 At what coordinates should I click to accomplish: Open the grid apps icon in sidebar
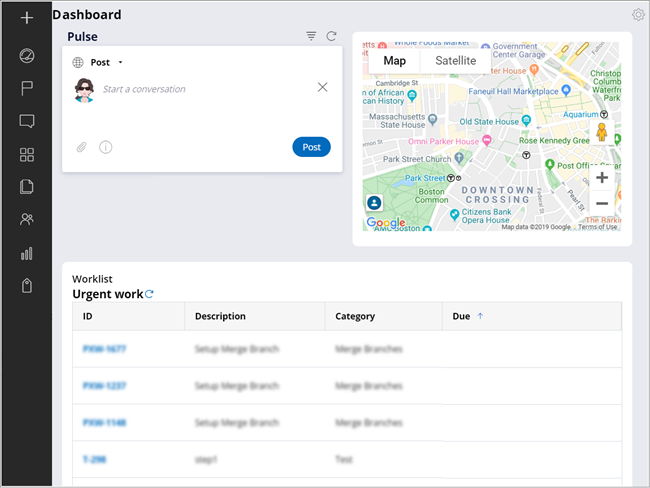click(27, 154)
